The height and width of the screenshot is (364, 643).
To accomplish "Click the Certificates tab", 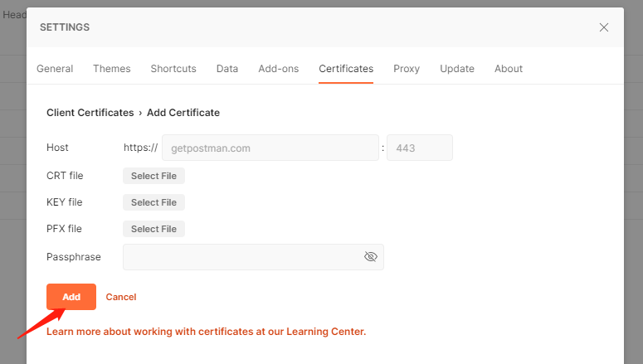I will (346, 69).
